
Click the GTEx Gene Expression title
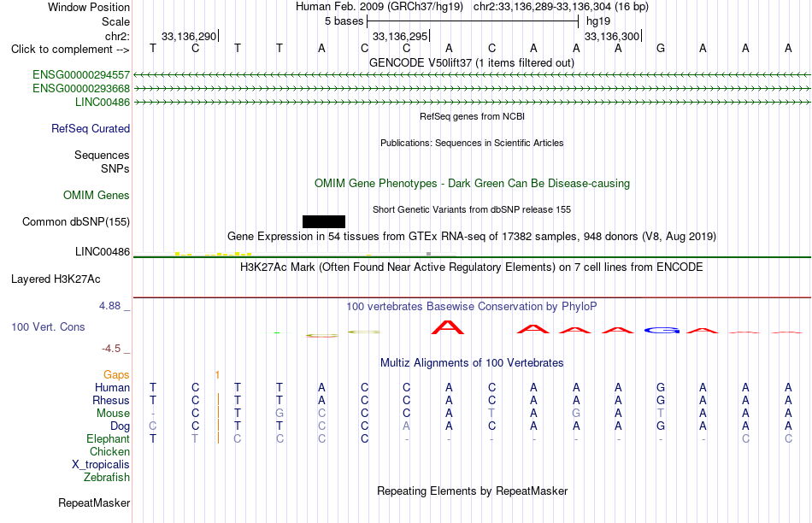(472, 236)
